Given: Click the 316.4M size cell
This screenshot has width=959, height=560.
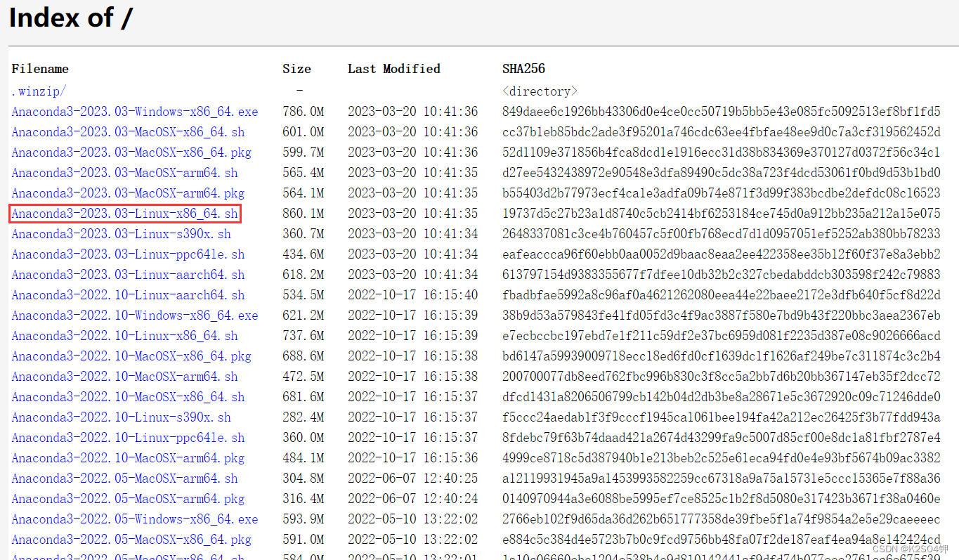Looking at the screenshot, I should [303, 499].
